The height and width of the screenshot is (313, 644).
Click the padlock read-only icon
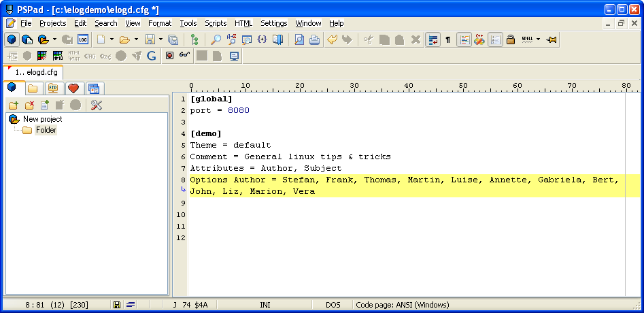coord(511,40)
